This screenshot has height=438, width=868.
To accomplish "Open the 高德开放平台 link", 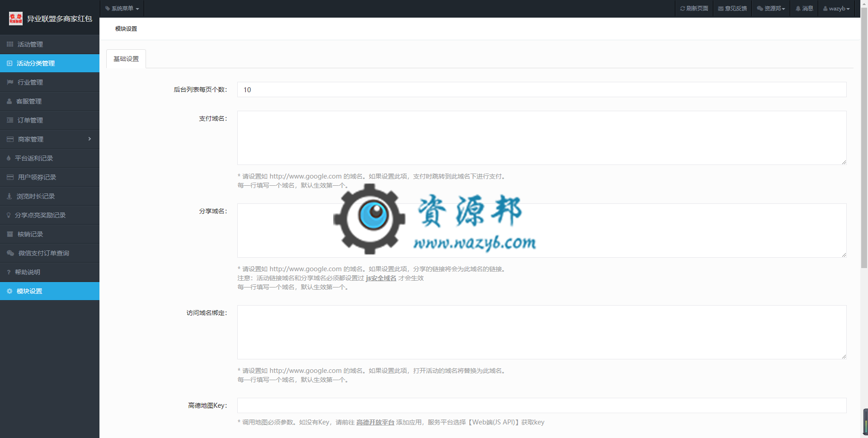I will (375, 422).
